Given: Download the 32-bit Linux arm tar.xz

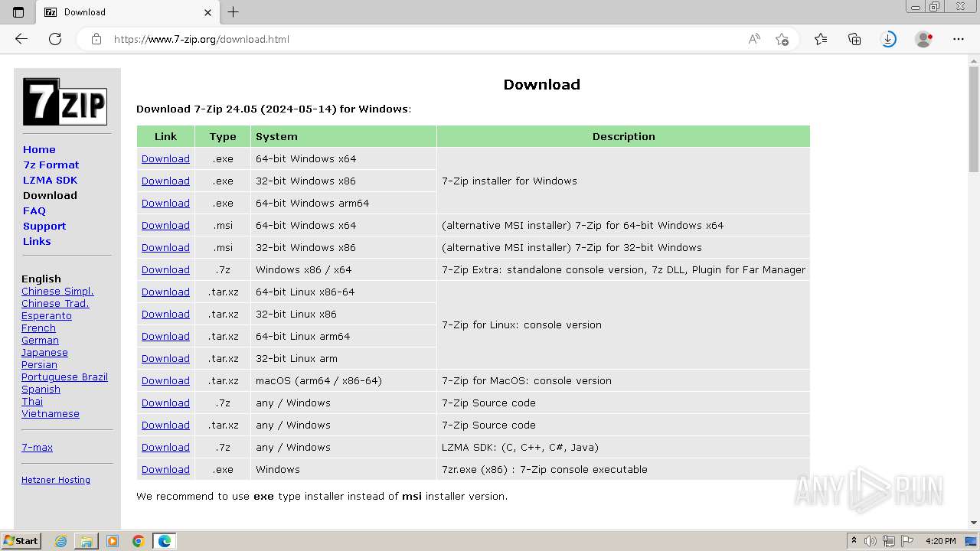Looking at the screenshot, I should (x=165, y=358).
